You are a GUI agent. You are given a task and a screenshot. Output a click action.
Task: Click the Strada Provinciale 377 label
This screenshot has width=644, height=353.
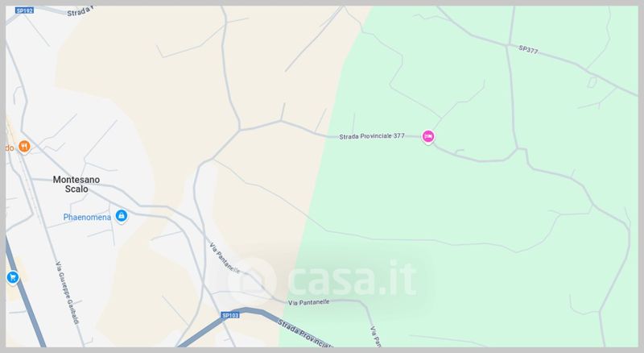click(x=372, y=136)
